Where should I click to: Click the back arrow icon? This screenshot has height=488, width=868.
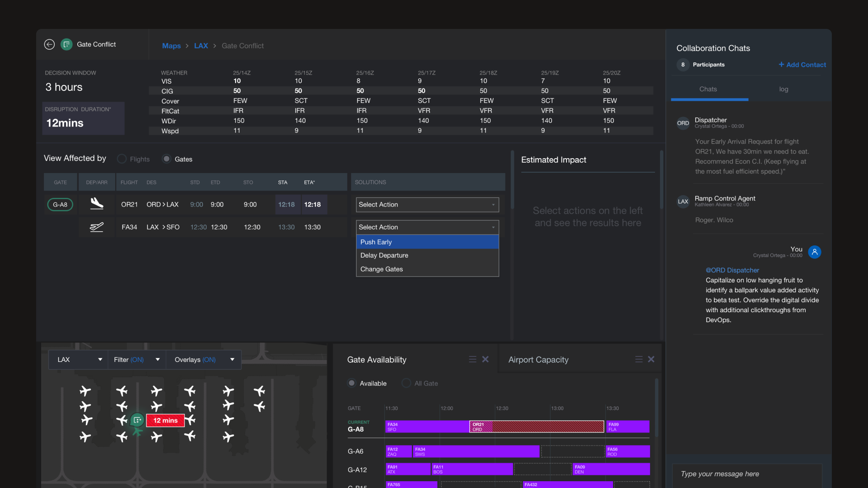tap(49, 44)
